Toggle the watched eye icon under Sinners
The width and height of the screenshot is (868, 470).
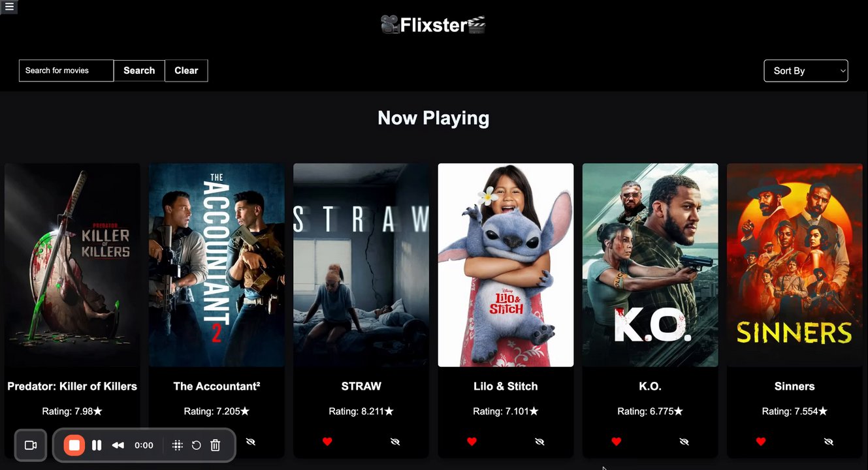828,442
